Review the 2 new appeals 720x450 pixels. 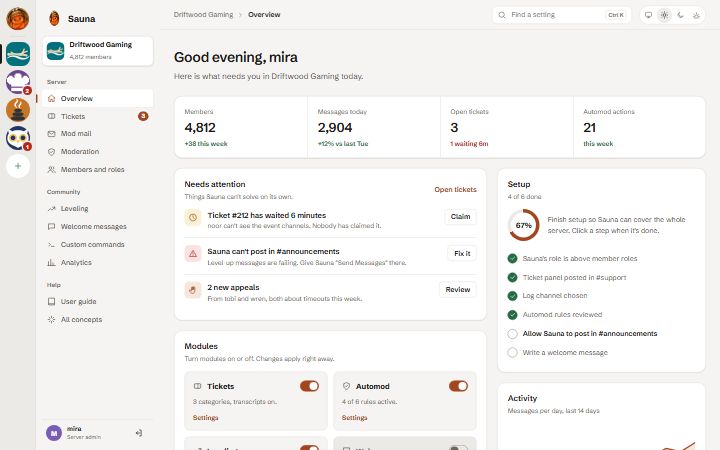(457, 290)
